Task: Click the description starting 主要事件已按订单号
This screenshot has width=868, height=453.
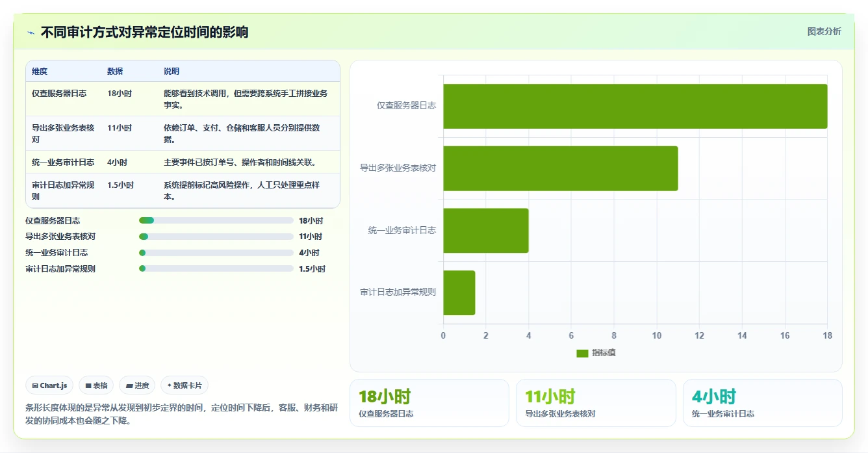Action: (x=240, y=162)
